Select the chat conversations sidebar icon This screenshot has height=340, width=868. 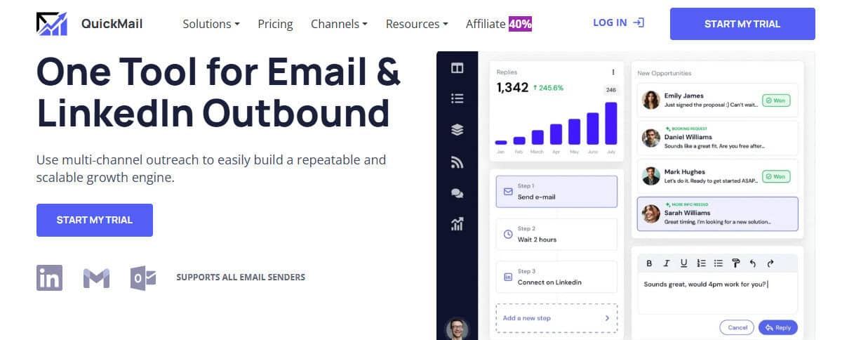coord(458,193)
